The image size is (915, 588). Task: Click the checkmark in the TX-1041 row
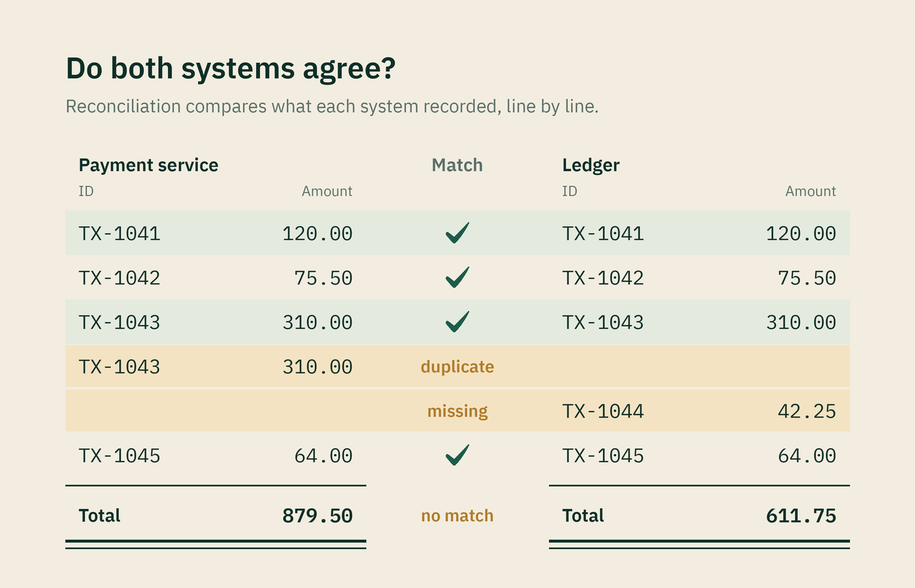[x=457, y=233]
